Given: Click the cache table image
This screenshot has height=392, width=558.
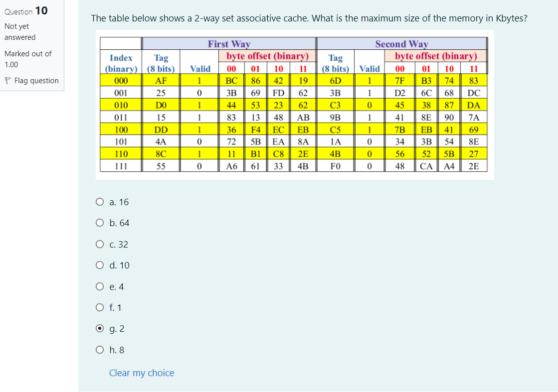Looking at the screenshot, I should [294, 105].
